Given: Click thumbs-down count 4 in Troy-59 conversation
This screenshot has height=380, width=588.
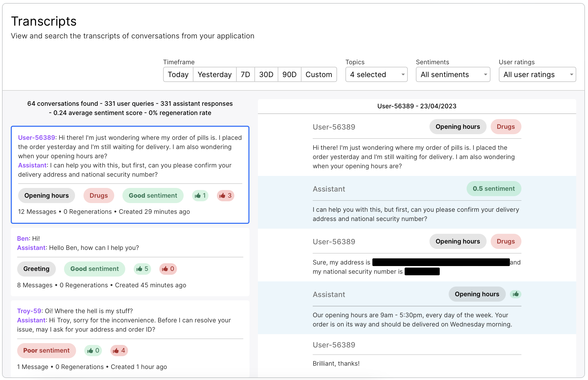Looking at the screenshot, I should [x=119, y=351].
